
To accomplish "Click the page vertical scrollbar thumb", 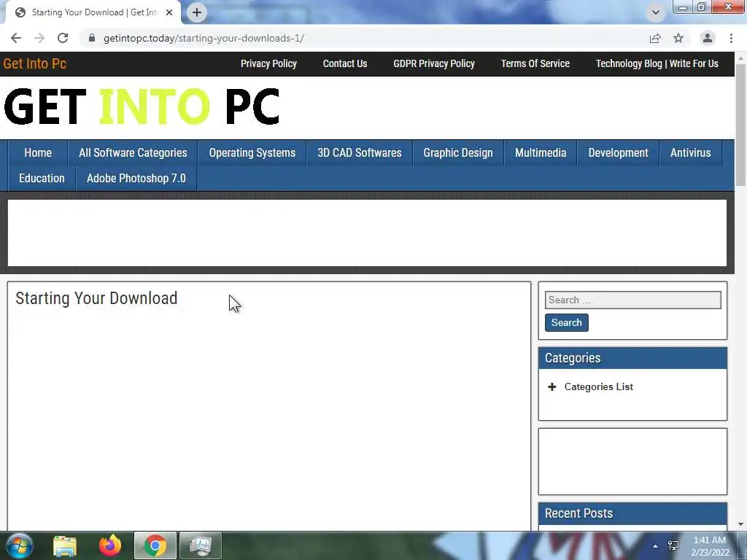I will tap(740, 125).
